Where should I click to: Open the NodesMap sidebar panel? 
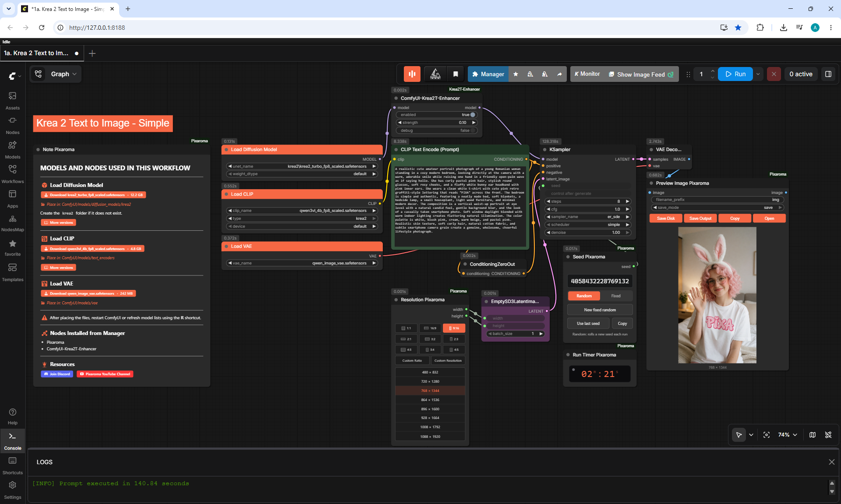(12, 223)
